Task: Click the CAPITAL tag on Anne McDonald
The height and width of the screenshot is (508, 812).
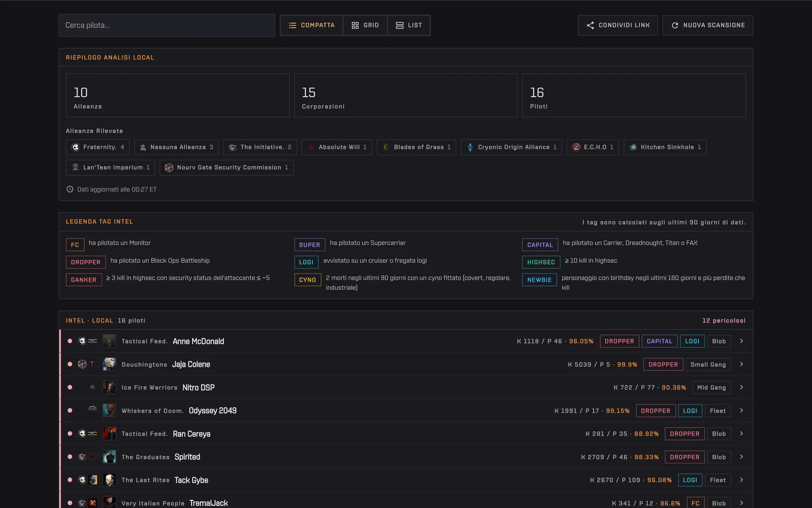Action: pyautogui.click(x=659, y=341)
